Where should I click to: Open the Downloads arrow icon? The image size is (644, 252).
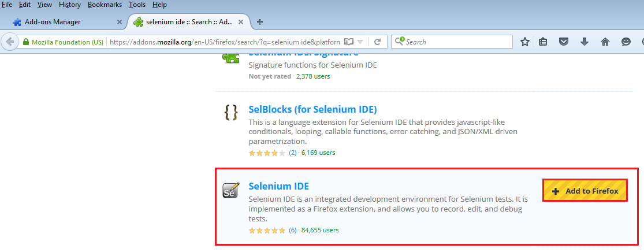coord(585,42)
